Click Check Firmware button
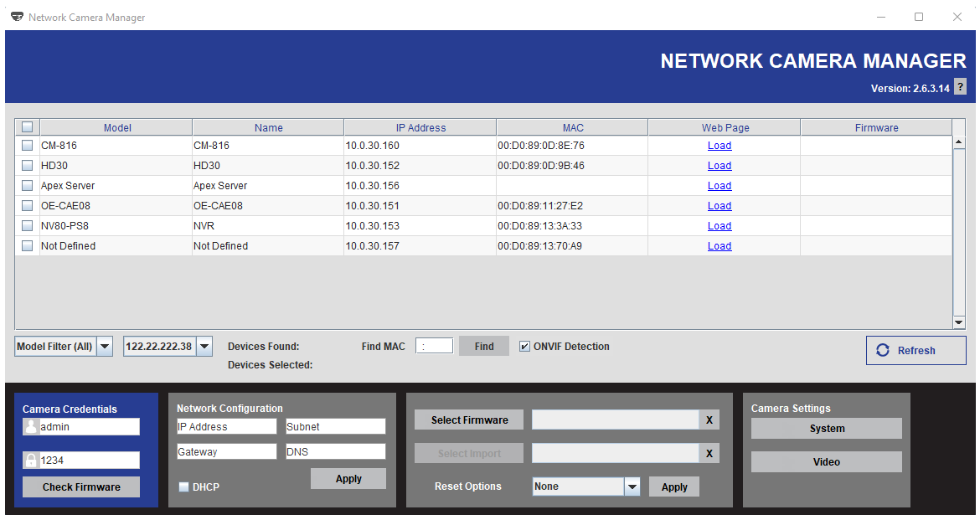The image size is (980, 520). 81,487
